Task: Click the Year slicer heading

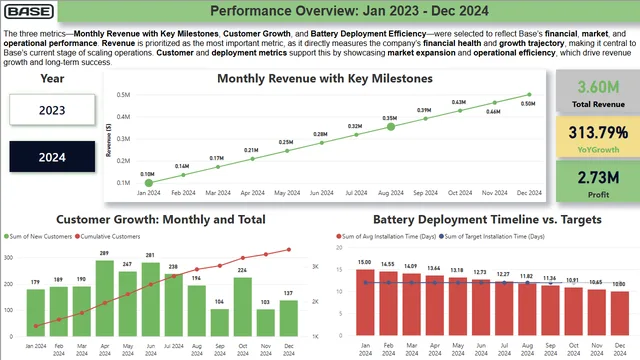Action: (x=52, y=78)
